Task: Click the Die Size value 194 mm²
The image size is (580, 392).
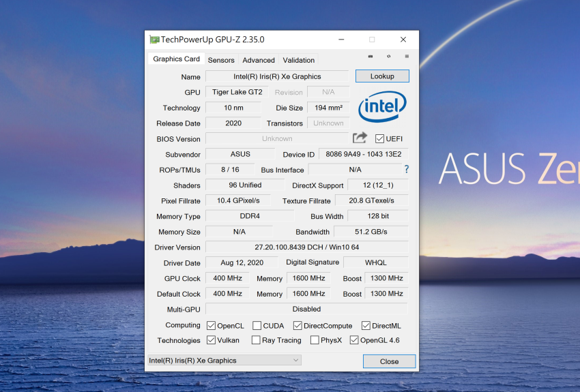Action: [x=328, y=108]
